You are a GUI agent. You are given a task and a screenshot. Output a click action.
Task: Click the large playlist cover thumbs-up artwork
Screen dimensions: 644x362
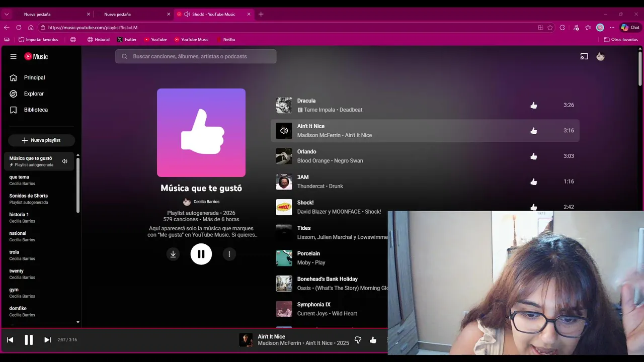[201, 133]
